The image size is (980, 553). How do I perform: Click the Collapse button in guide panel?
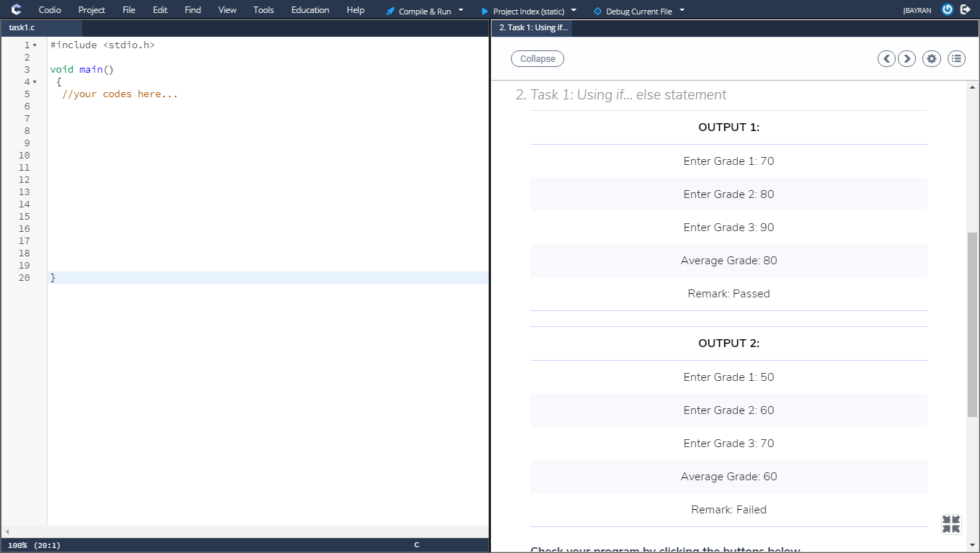pos(537,58)
